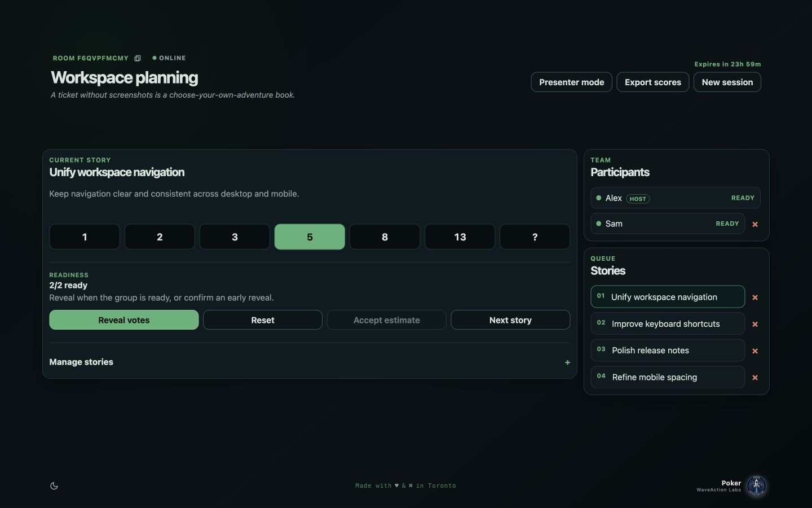Delete the Improve keyboard shortcuts story

point(755,325)
